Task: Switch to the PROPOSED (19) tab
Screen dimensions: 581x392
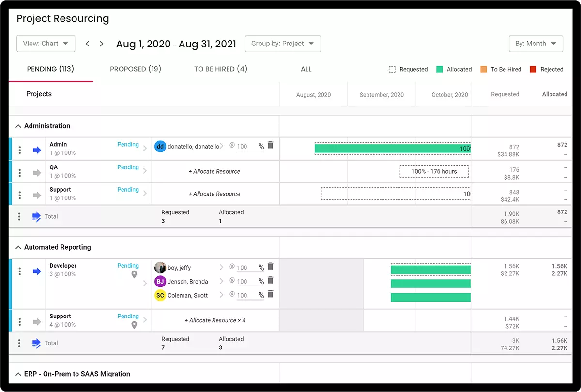Action: pos(136,69)
